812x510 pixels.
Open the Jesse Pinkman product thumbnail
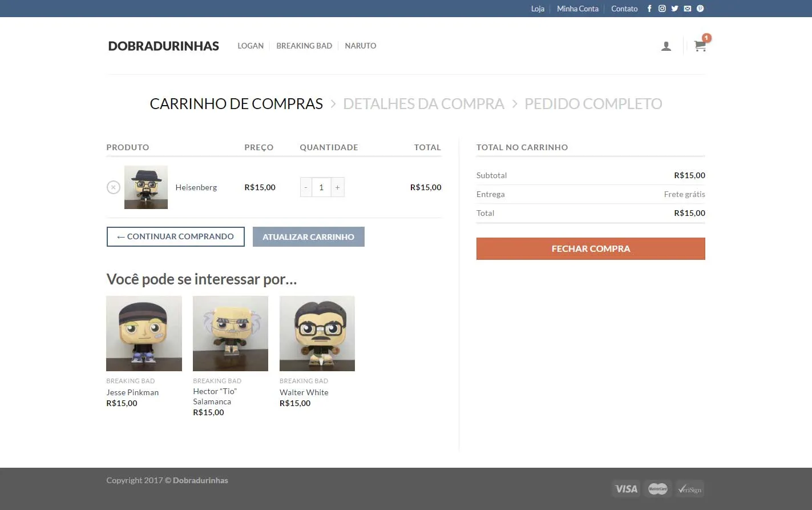(144, 333)
